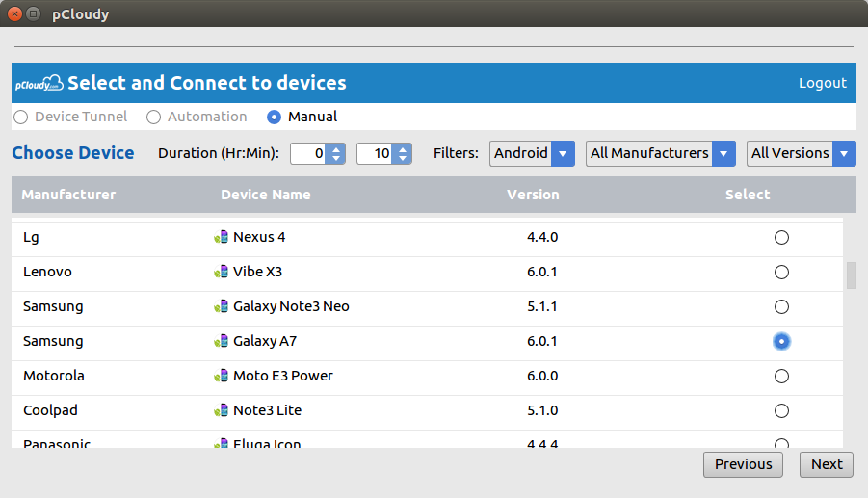The image size is (868, 498).
Task: Click the Previous button
Action: click(743, 464)
